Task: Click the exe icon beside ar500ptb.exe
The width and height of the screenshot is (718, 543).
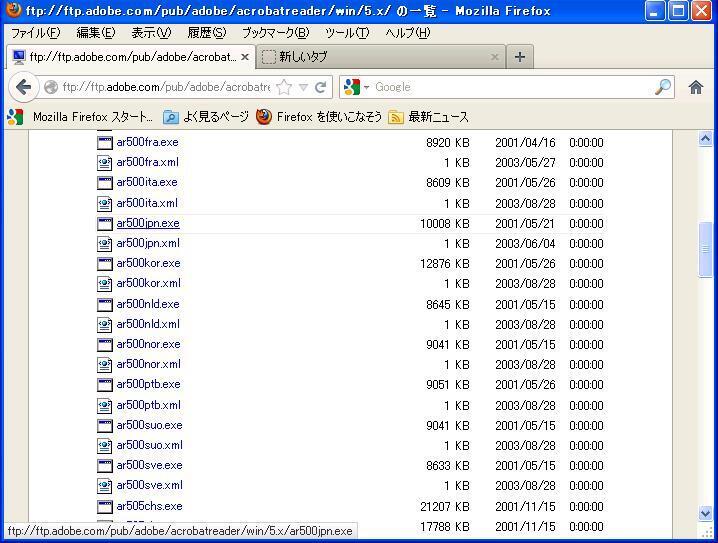Action: 105,385
